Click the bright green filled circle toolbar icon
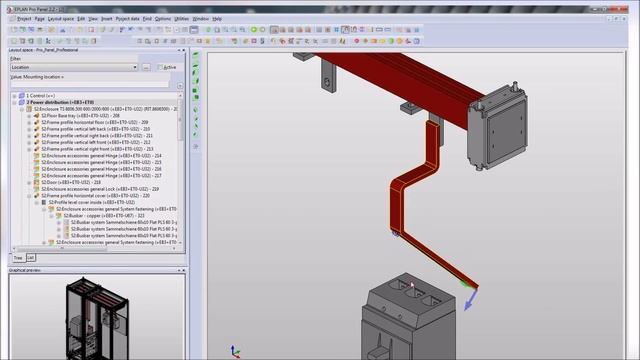Viewport: 640px width, 360px height. (x=253, y=29)
